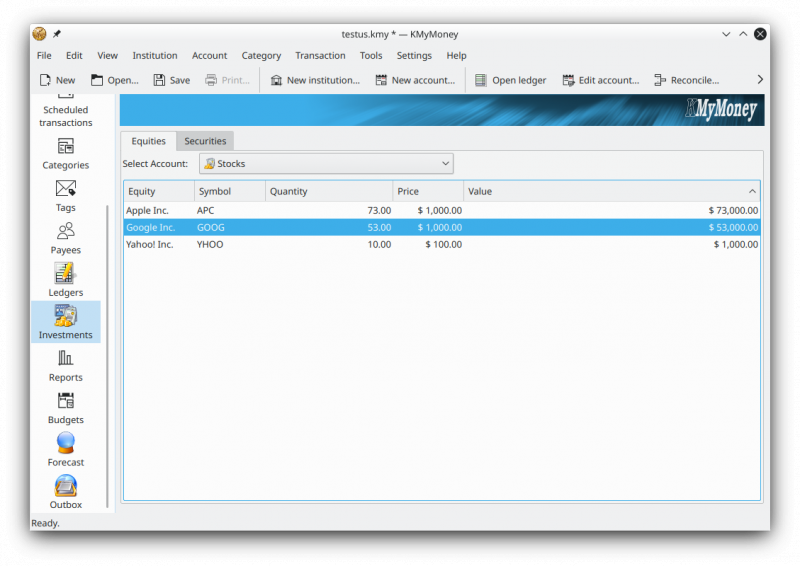This screenshot has width=800, height=566.
Task: Maximize the KMyMoney window
Action: pyautogui.click(x=743, y=34)
